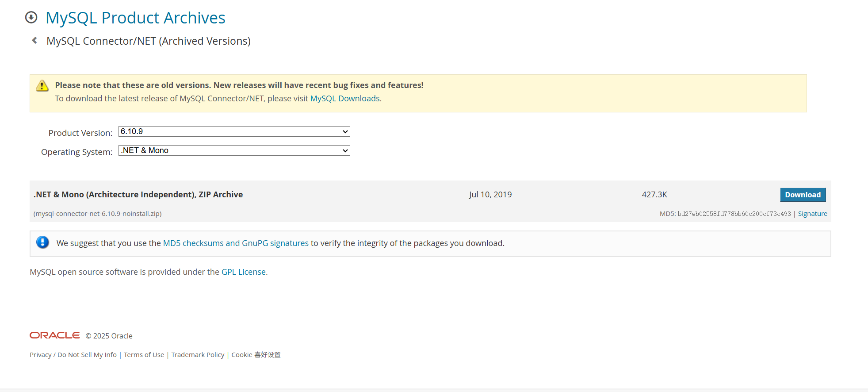
Task: Click the MD5 checksum hash text
Action: coord(734,214)
